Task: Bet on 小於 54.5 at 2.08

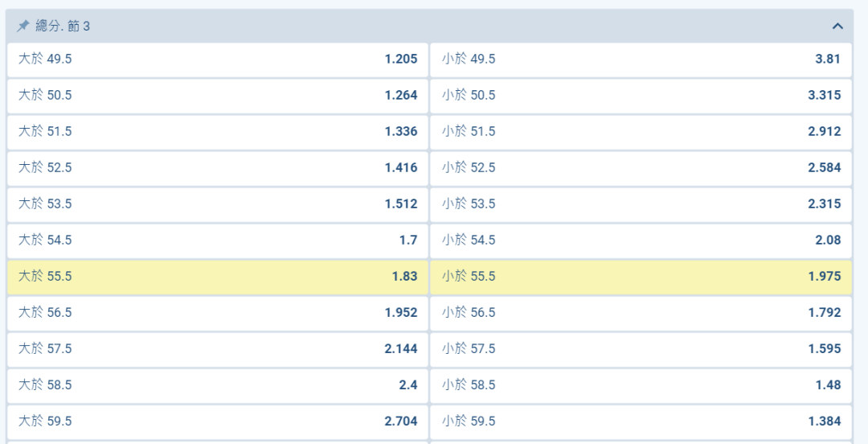Action: [641, 240]
